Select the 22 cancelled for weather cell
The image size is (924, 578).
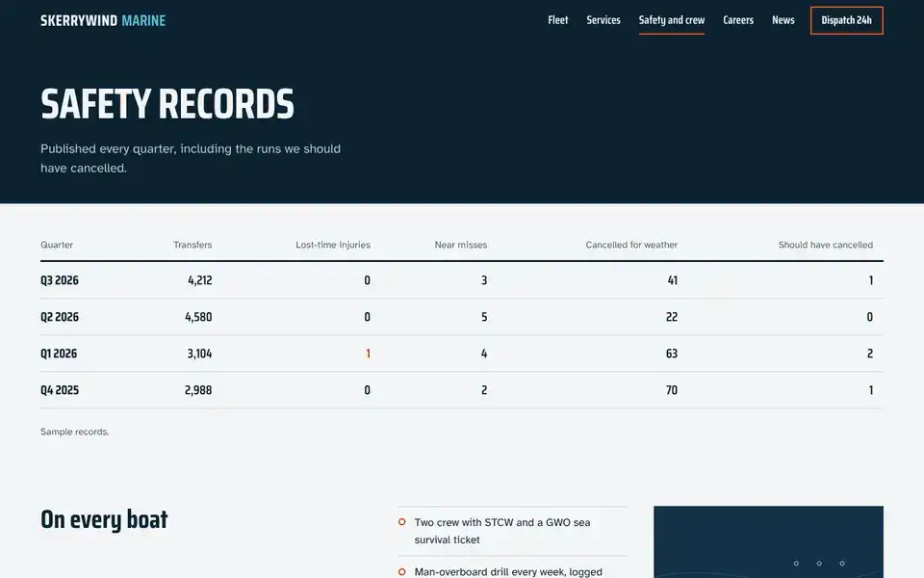coord(672,317)
